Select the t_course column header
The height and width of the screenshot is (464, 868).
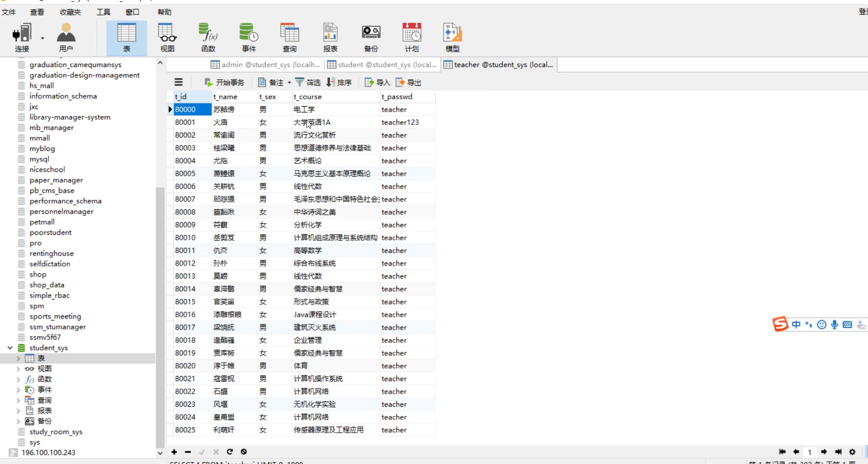pyautogui.click(x=308, y=97)
